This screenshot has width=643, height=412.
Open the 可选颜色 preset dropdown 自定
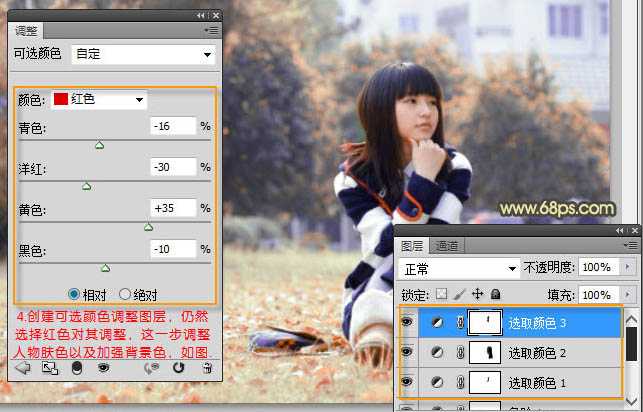pyautogui.click(x=144, y=54)
